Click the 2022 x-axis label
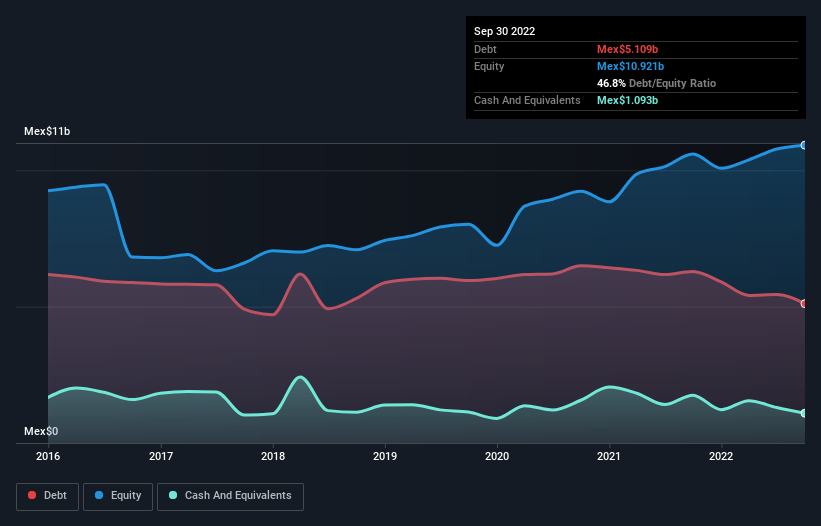Screen dimensions: 821x526 click(x=721, y=456)
